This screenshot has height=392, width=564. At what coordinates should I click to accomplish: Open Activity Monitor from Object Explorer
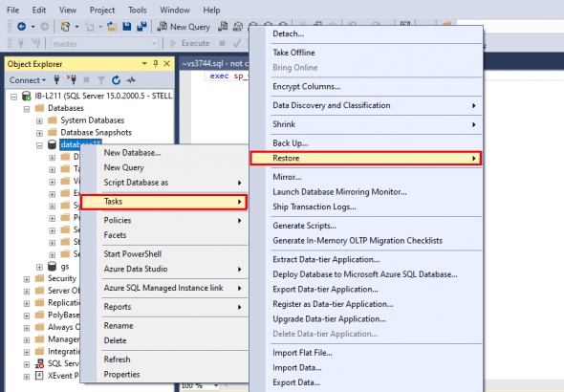click(131, 80)
